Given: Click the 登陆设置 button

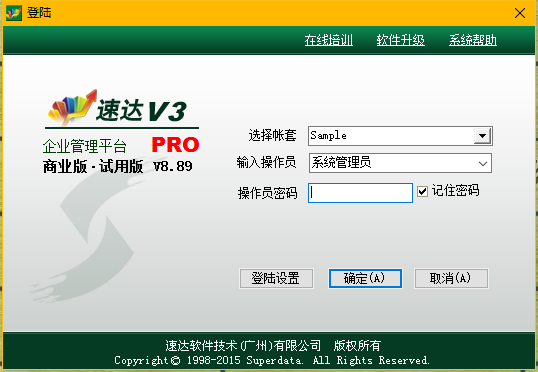Looking at the screenshot, I should [276, 278].
